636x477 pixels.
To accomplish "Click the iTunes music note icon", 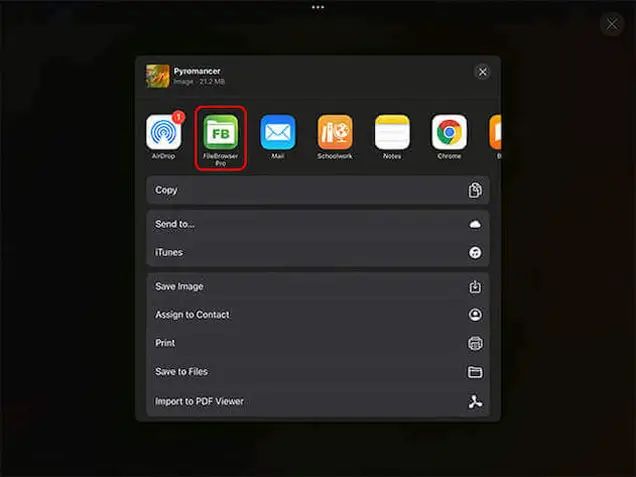I will (x=475, y=253).
